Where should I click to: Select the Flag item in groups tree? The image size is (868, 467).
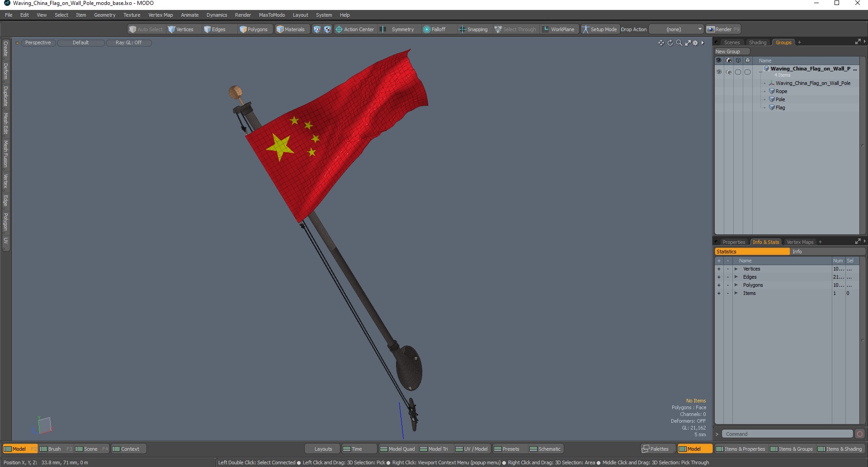[780, 107]
